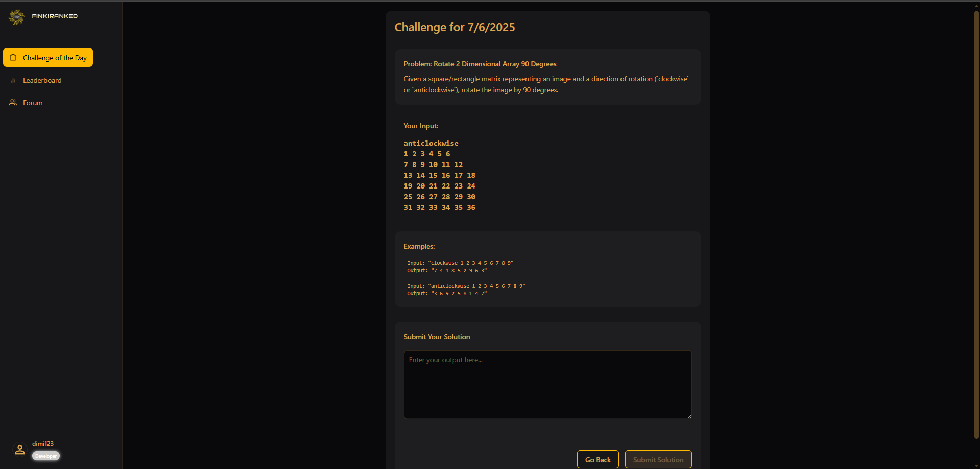Click the FINKIRANKED brand name
Viewport: 980px width, 469px height.
[x=55, y=16]
